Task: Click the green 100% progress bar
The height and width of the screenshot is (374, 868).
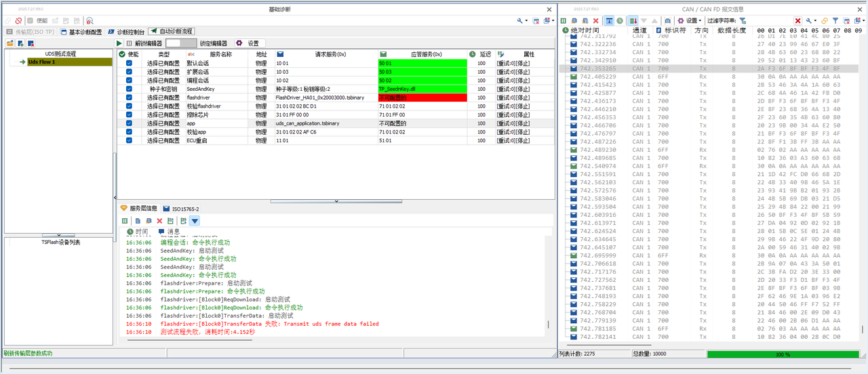Action: [x=783, y=354]
